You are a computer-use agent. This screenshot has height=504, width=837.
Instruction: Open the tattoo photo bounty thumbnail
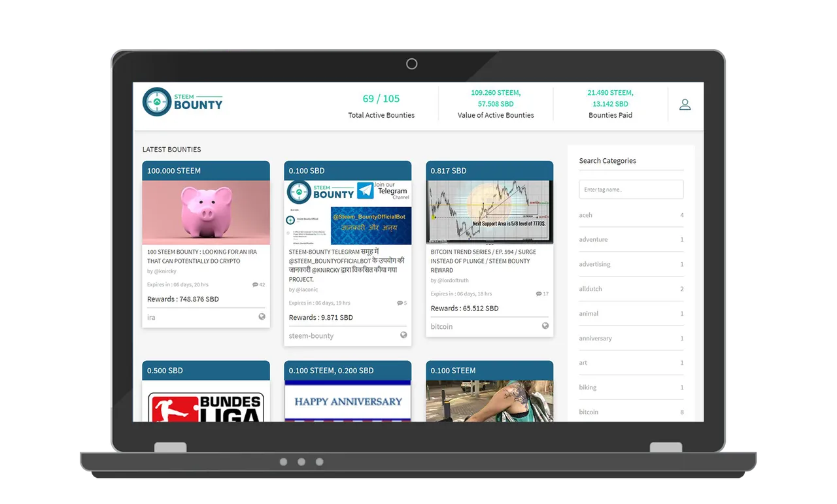tap(490, 401)
